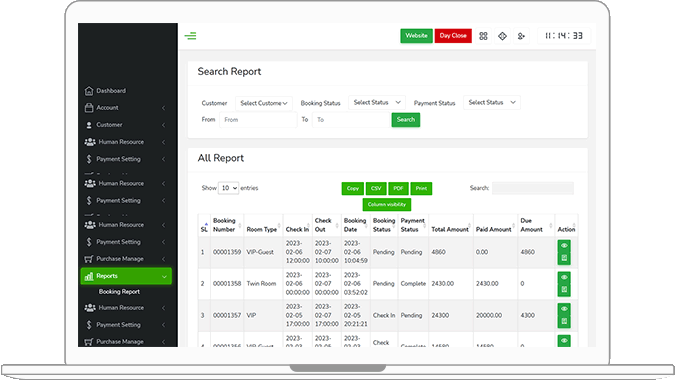
Task: View details of booking 00001357 with eye icon
Action: (x=564, y=309)
